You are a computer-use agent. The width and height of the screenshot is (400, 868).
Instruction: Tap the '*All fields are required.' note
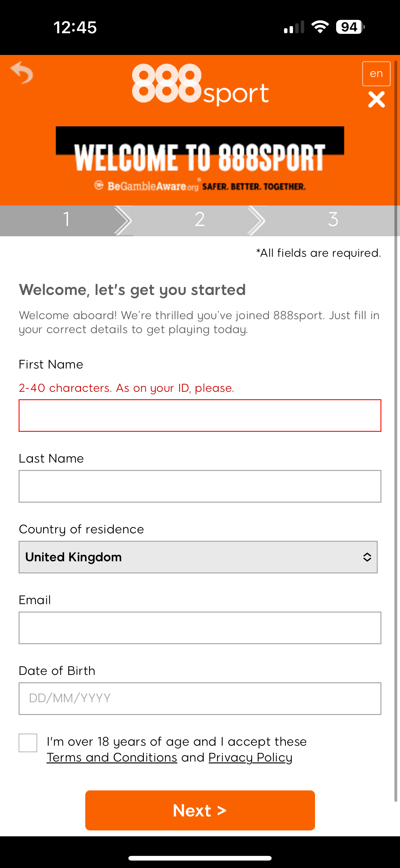pyautogui.click(x=318, y=253)
